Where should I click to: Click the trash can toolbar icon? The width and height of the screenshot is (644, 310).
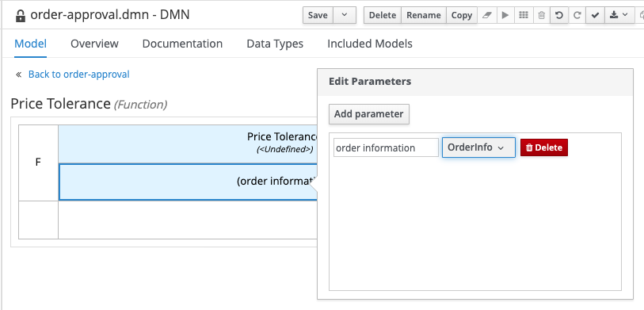541,15
